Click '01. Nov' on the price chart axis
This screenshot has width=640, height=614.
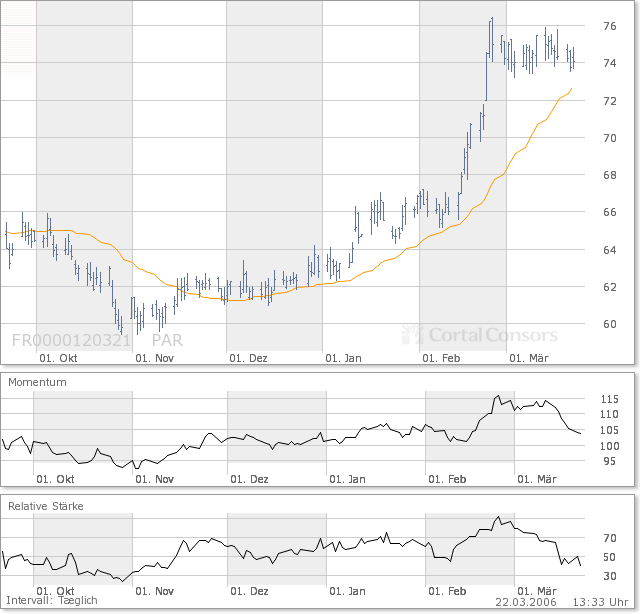[x=155, y=358]
